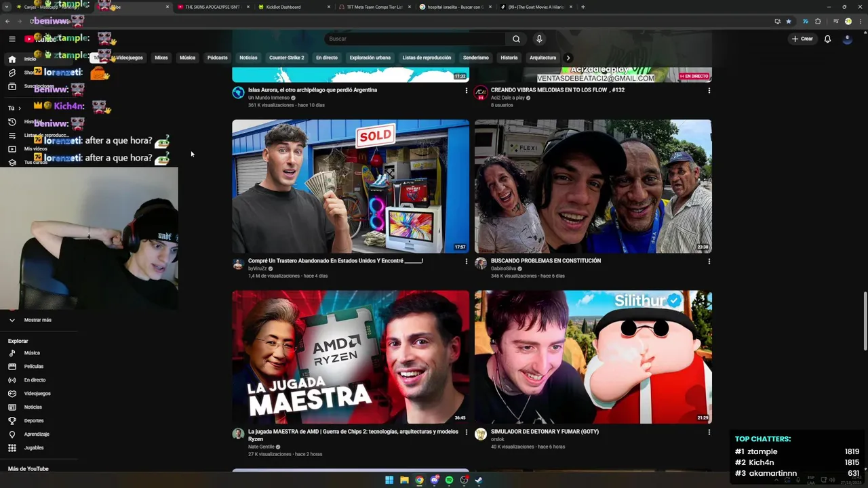Open the Nate Gentile channel link
Screen dimensions: 868x488
point(261,447)
